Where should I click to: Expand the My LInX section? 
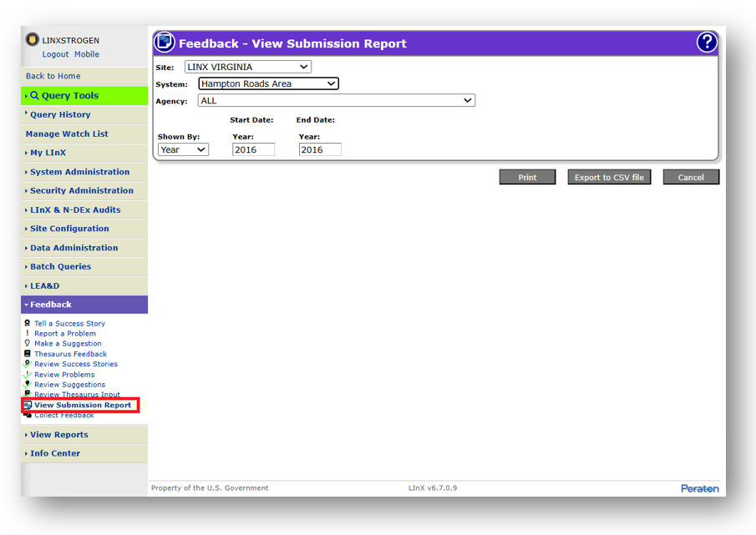pyautogui.click(x=84, y=153)
